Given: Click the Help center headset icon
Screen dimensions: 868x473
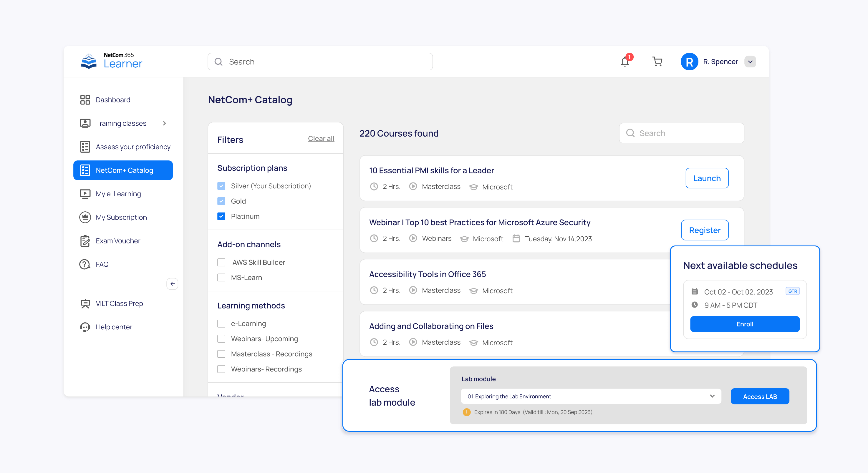Looking at the screenshot, I should point(85,327).
